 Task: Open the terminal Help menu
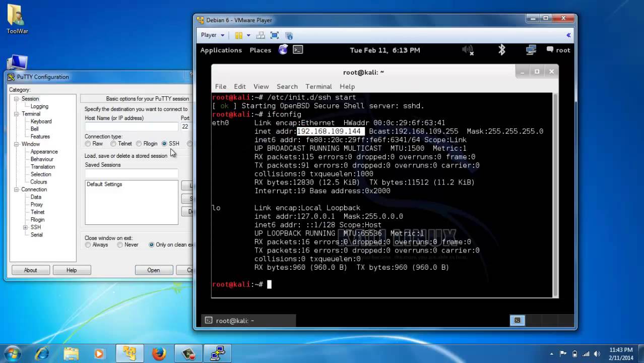pyautogui.click(x=347, y=86)
